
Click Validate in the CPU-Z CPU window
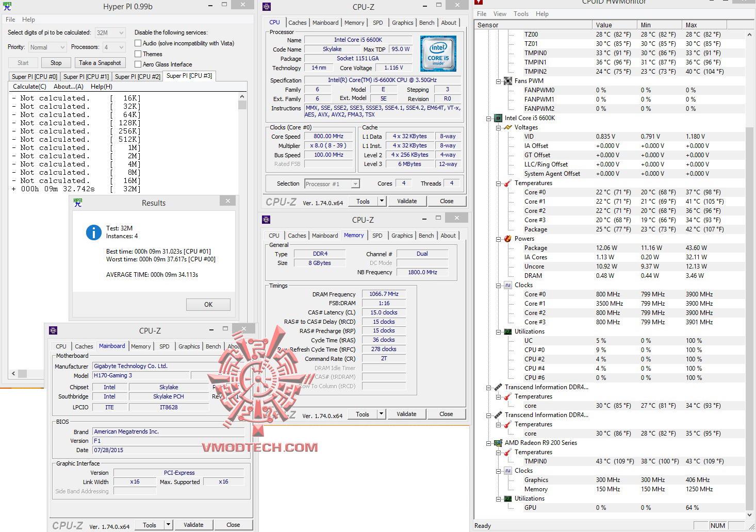(407, 201)
